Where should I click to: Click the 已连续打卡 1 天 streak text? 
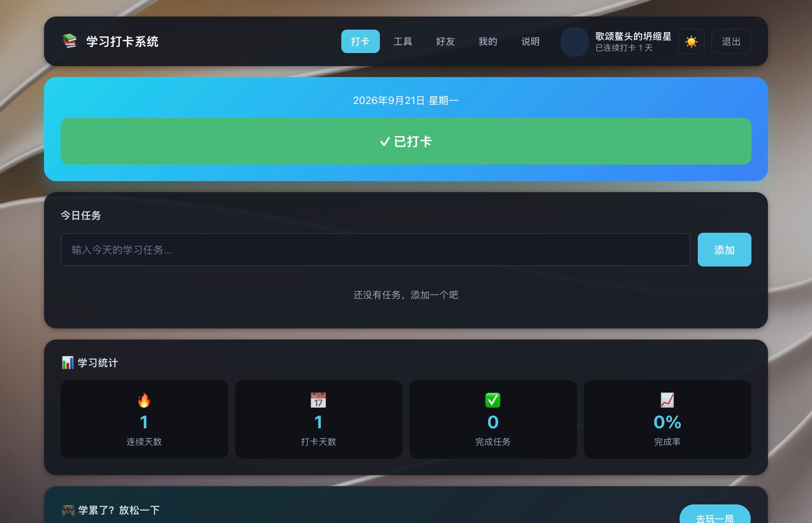click(x=624, y=48)
